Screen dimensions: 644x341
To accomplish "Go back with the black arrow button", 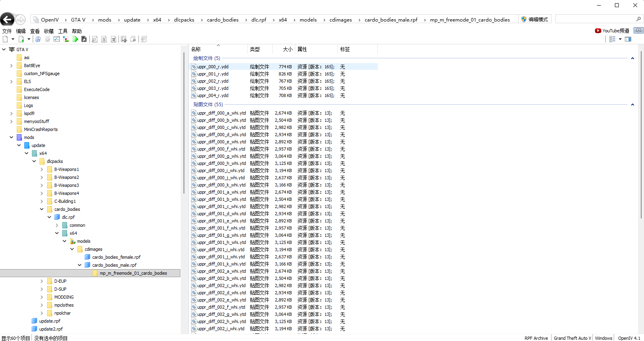I will pyautogui.click(x=7, y=19).
